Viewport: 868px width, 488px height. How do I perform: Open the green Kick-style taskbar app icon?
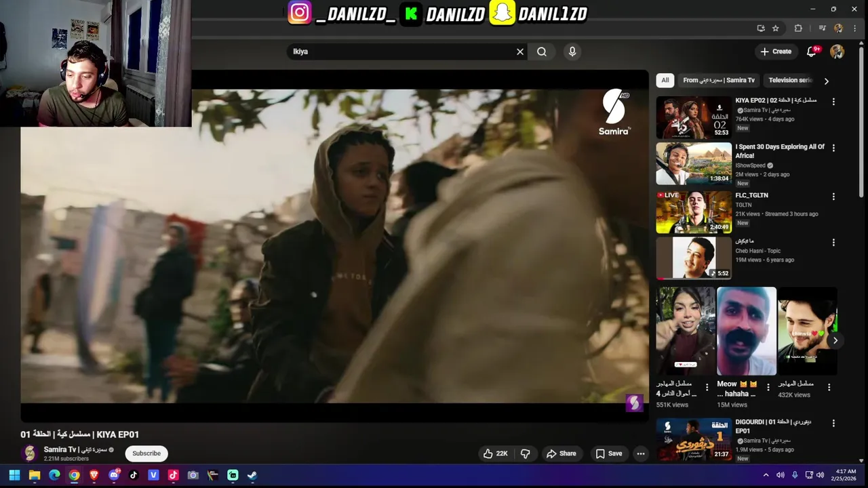coord(233,475)
